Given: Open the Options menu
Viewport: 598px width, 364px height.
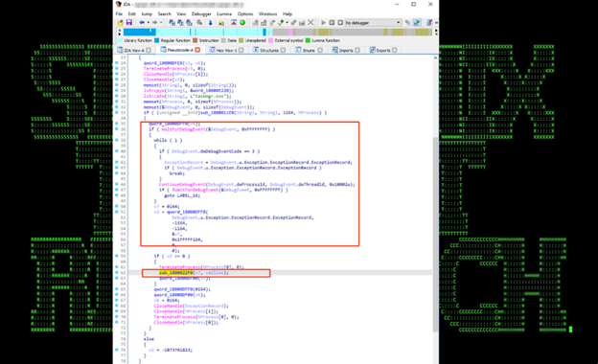Looking at the screenshot, I should [x=245, y=13].
